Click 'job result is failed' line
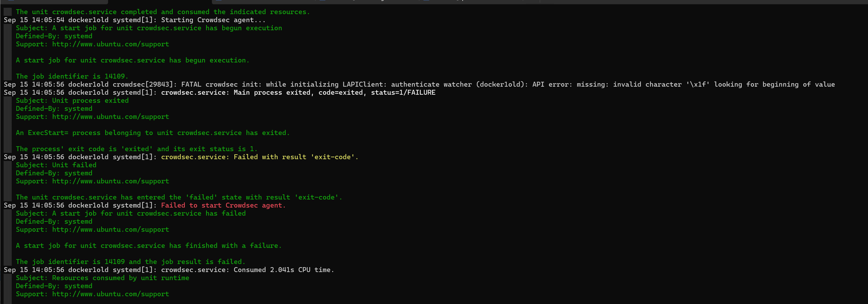The width and height of the screenshot is (868, 304). click(130, 262)
